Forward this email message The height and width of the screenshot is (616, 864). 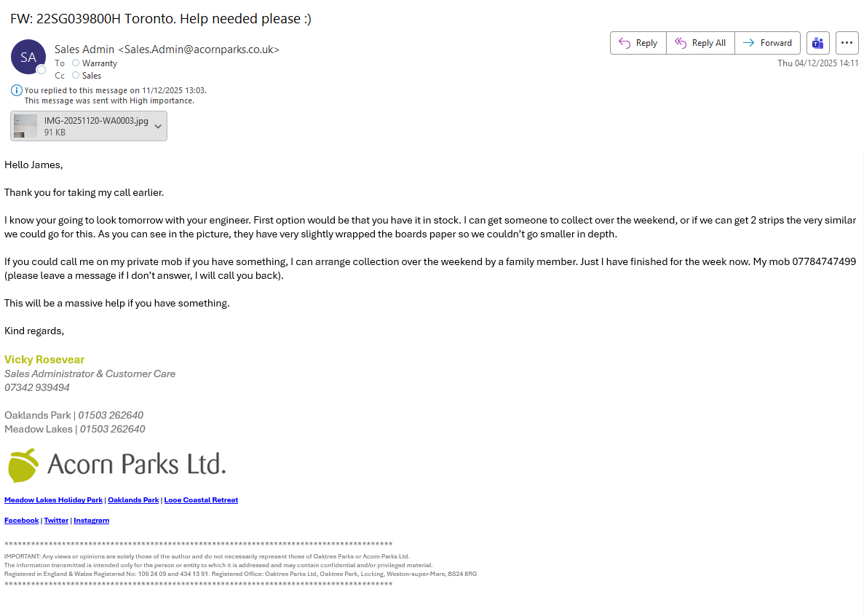[767, 43]
